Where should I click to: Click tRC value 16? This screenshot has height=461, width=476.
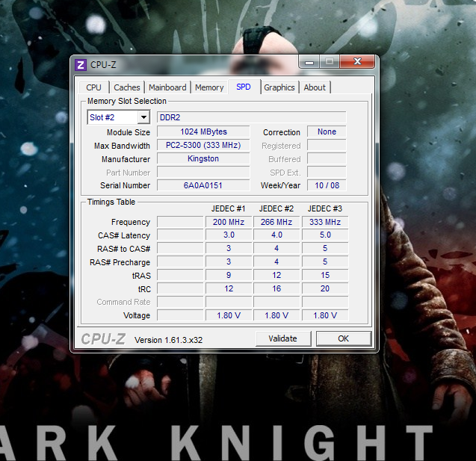click(x=276, y=288)
